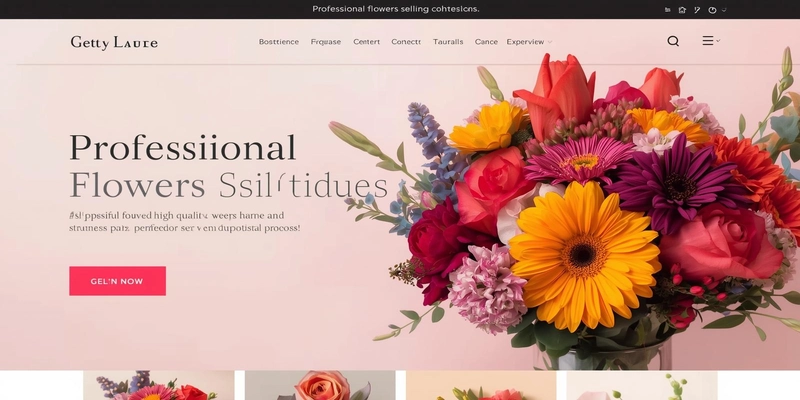
Task: Click the Professiional headline word
Action: tap(182, 148)
